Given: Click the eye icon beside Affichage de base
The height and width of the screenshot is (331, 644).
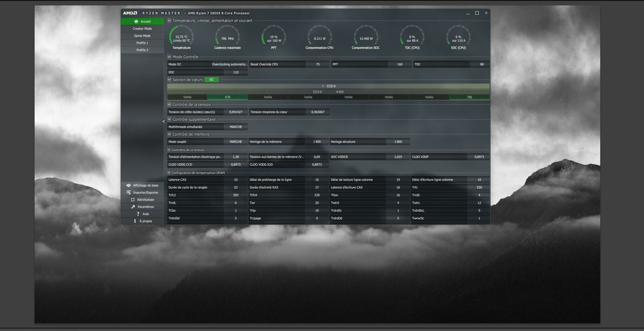Looking at the screenshot, I should point(129,185).
